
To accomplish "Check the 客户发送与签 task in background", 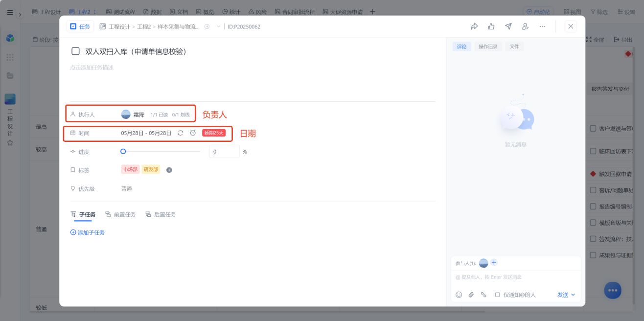I will [x=593, y=129].
